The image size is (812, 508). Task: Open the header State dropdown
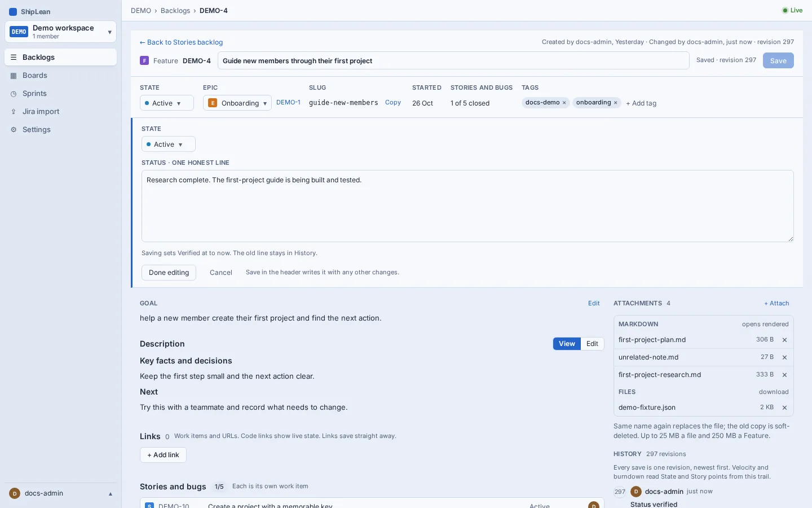click(x=167, y=103)
